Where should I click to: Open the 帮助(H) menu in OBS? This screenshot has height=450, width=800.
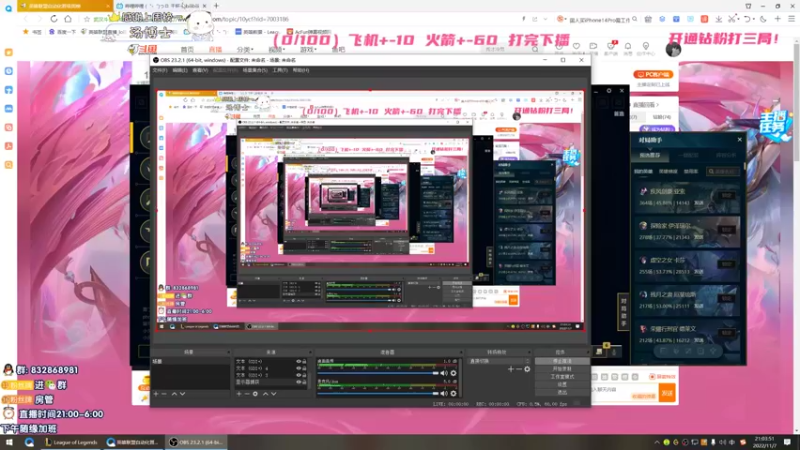pyautogui.click(x=301, y=70)
